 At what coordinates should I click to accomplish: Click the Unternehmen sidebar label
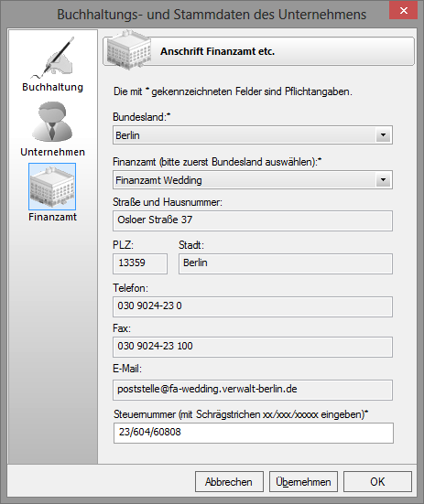(x=52, y=152)
